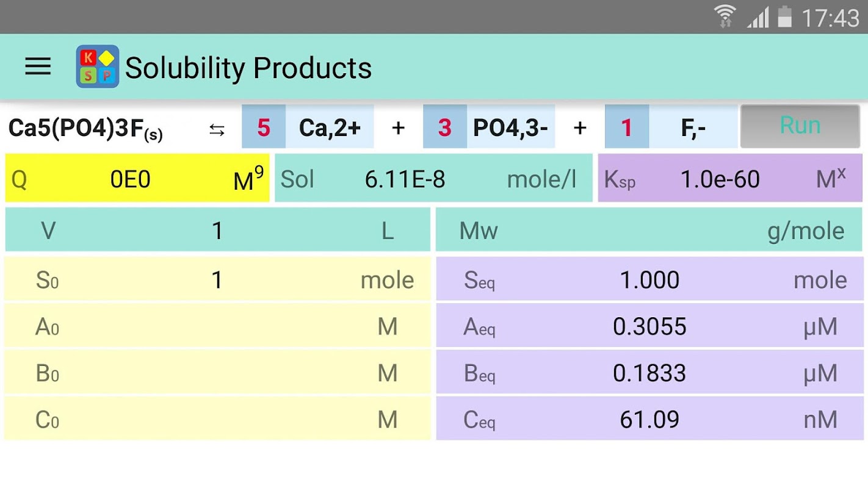Select the PO4 coefficient 3 box
This screenshot has height=488, width=868.
[x=445, y=127]
